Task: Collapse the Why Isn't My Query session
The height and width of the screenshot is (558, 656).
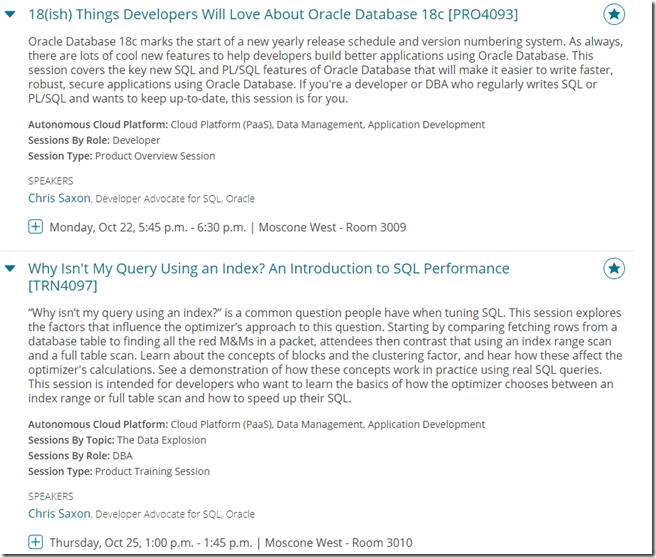Action: [11, 268]
